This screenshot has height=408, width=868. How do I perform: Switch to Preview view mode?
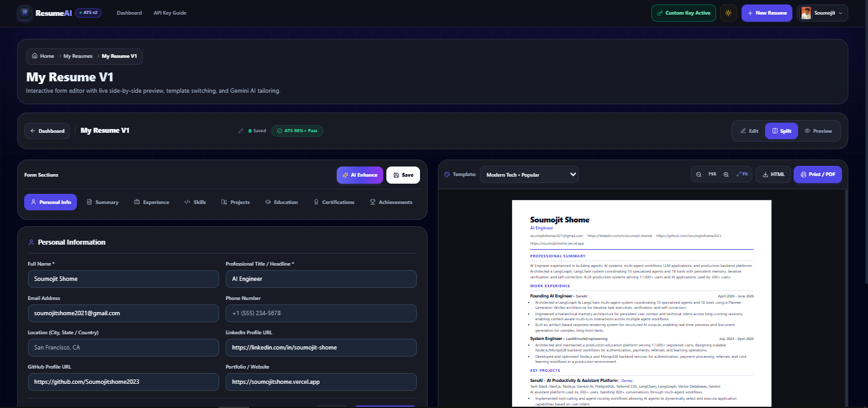click(818, 131)
